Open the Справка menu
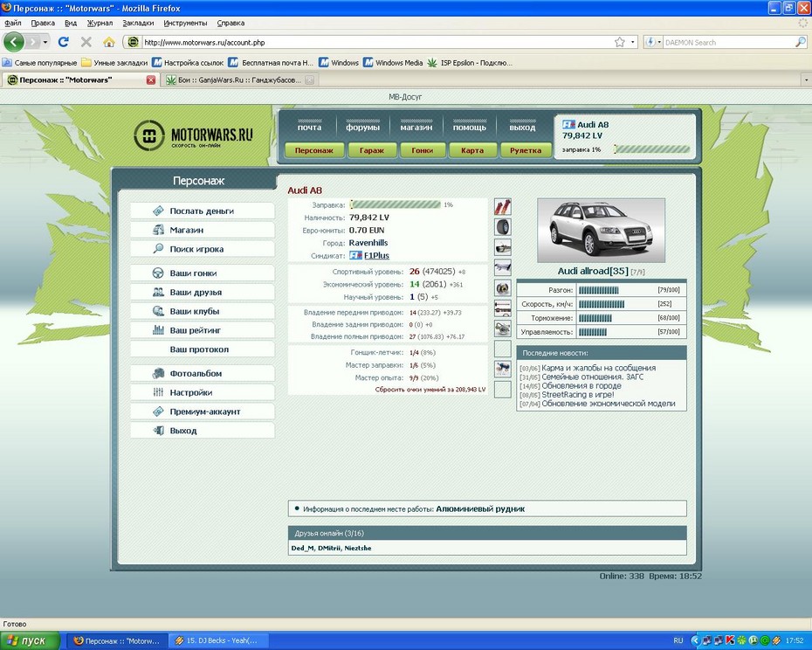 tap(231, 23)
